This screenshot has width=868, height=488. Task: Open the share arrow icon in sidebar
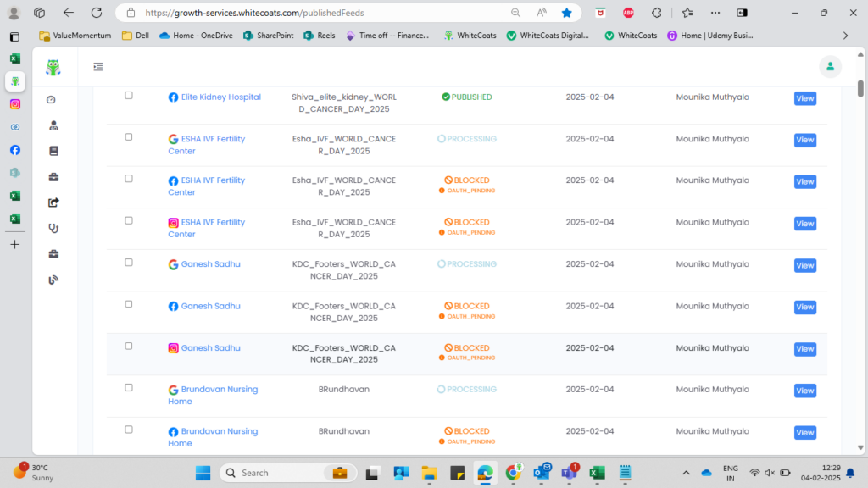[54, 202]
